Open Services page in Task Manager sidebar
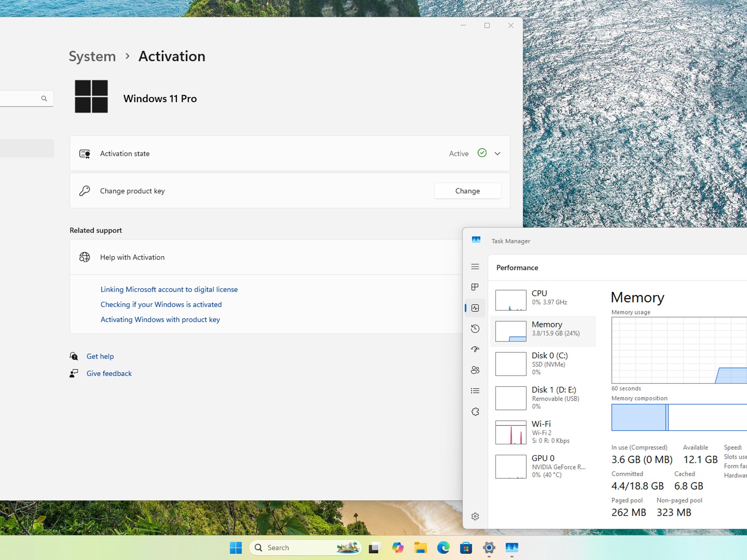This screenshot has height=560, width=747. 475,412
